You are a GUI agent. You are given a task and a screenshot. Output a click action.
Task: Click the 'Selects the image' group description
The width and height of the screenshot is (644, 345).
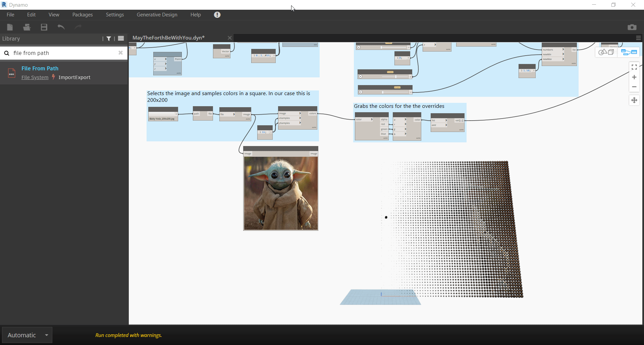point(229,97)
